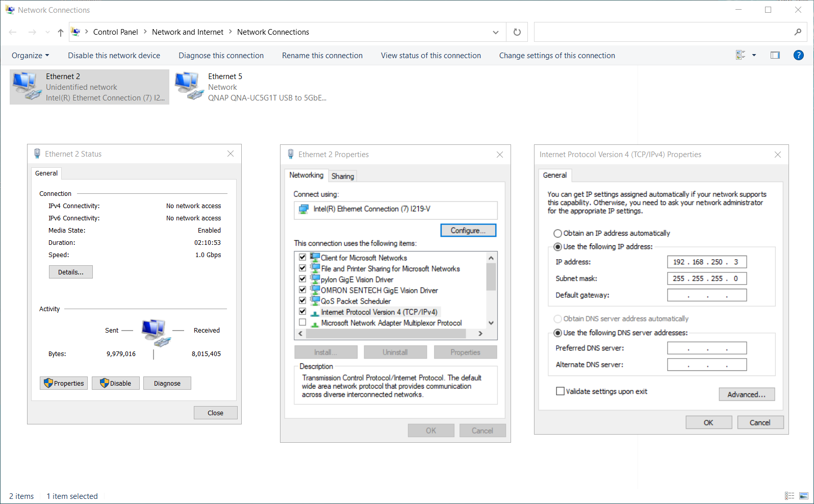This screenshot has height=504, width=814.
Task: Check Validate settings upon exit
Action: click(x=560, y=391)
